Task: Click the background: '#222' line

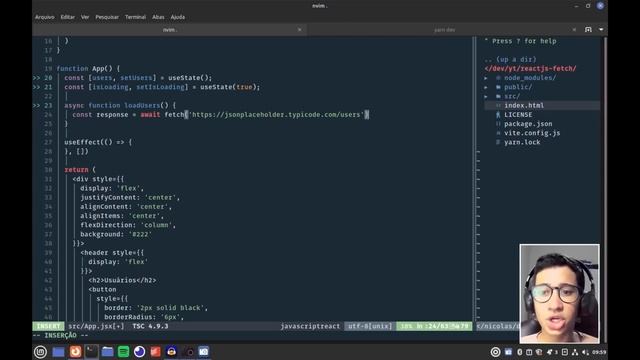Action: tap(116, 234)
